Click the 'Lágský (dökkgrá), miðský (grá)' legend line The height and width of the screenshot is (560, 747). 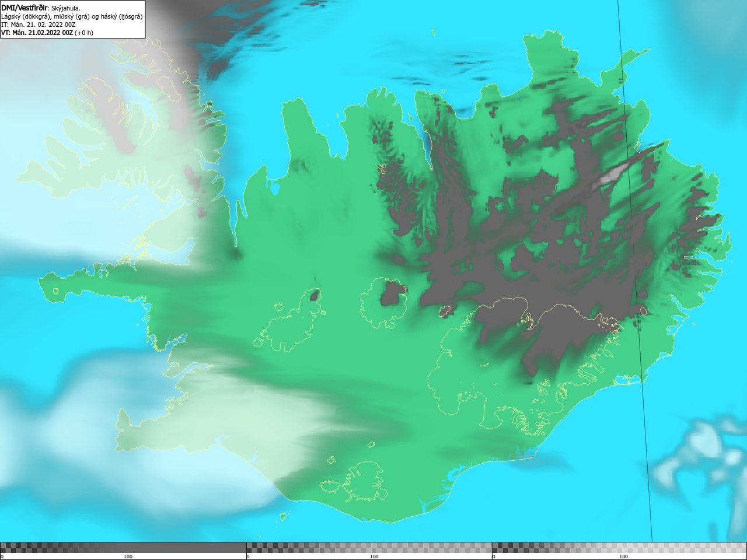coord(72,16)
